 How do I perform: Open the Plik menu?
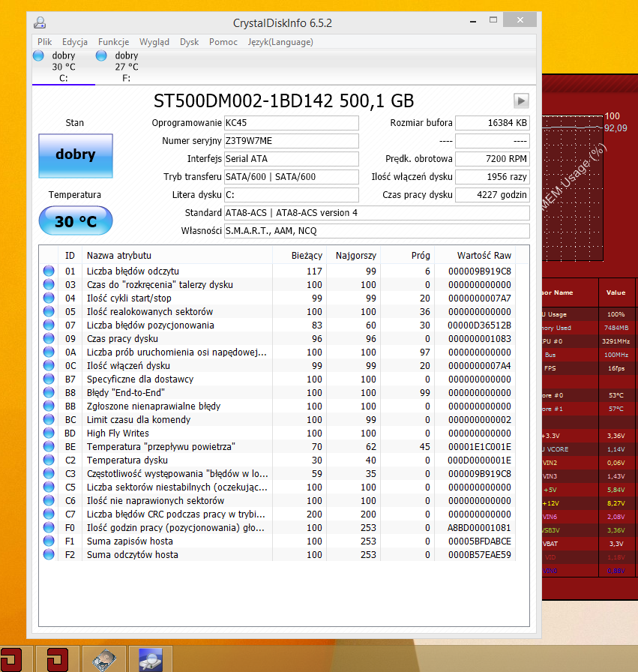coord(44,42)
